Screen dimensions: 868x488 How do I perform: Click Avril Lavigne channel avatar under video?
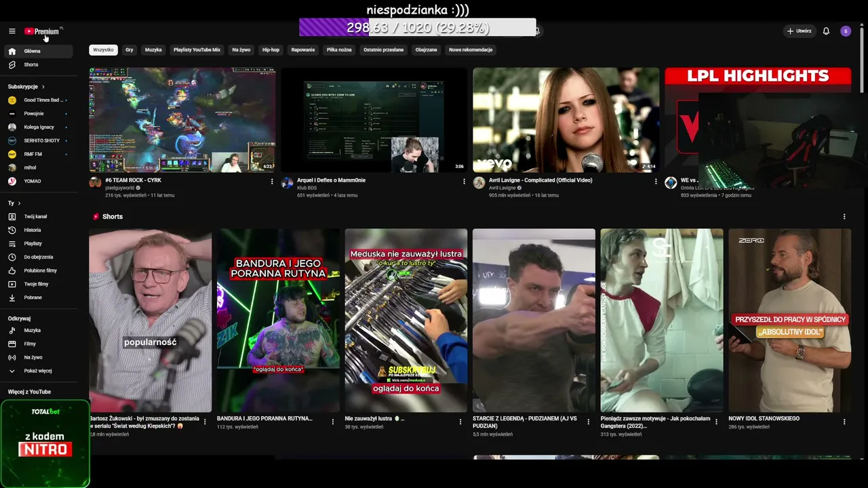tap(479, 183)
